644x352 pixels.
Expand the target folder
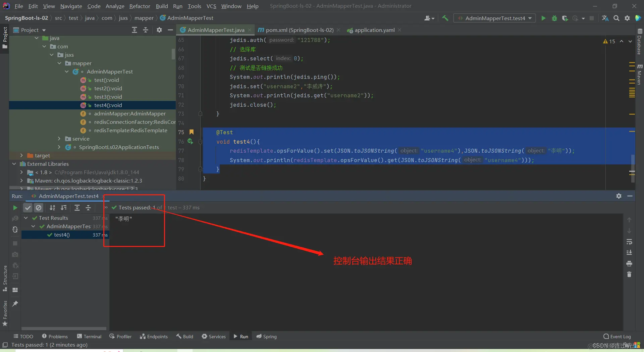21,155
